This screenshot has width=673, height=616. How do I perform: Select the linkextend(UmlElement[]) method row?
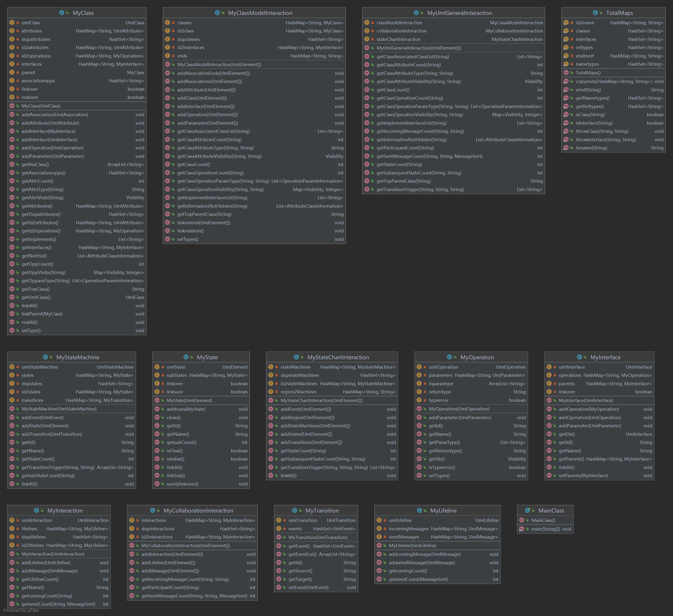tap(254, 223)
